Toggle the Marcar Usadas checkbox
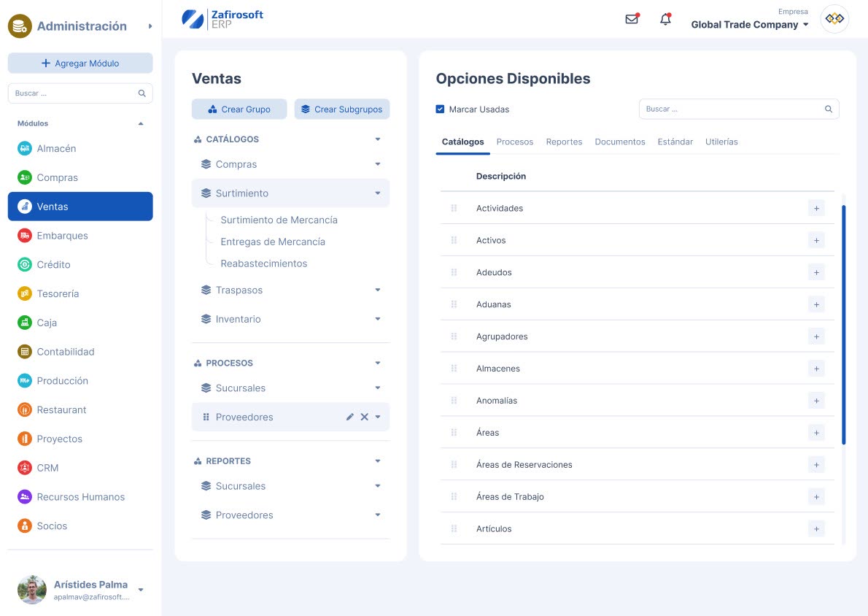 (440, 109)
